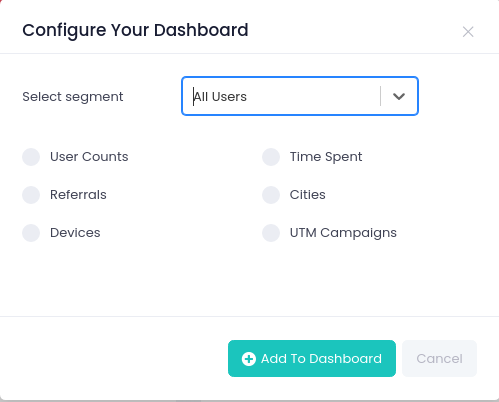Viewport: 499px width, 402px height.
Task: Click the UTM Campaigns label text
Action: pos(343,233)
